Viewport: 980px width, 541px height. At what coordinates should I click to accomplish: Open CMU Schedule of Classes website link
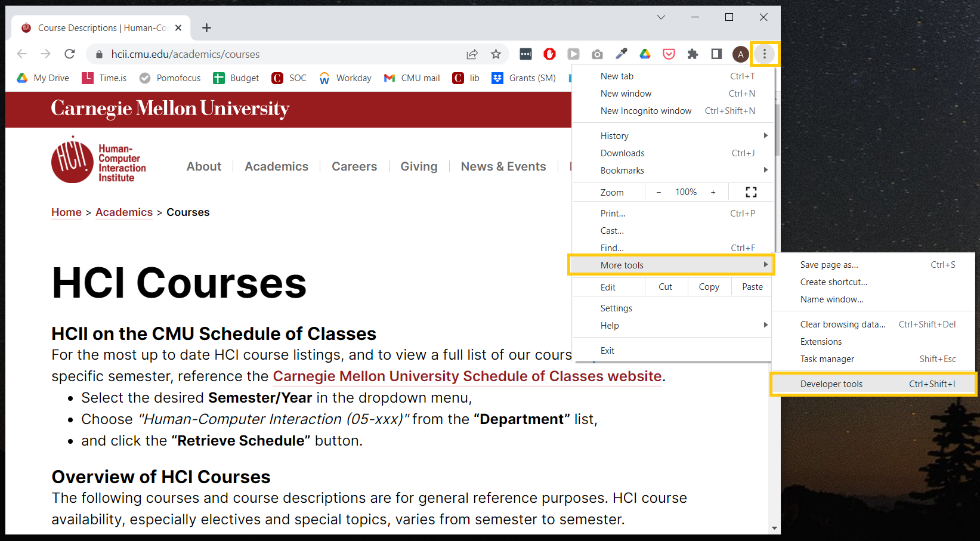[467, 376]
